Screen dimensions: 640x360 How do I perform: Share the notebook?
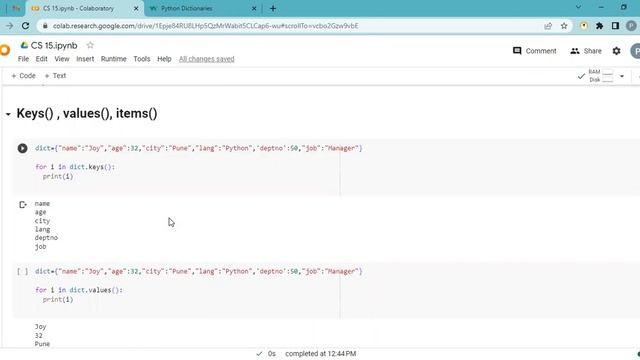pos(586,51)
